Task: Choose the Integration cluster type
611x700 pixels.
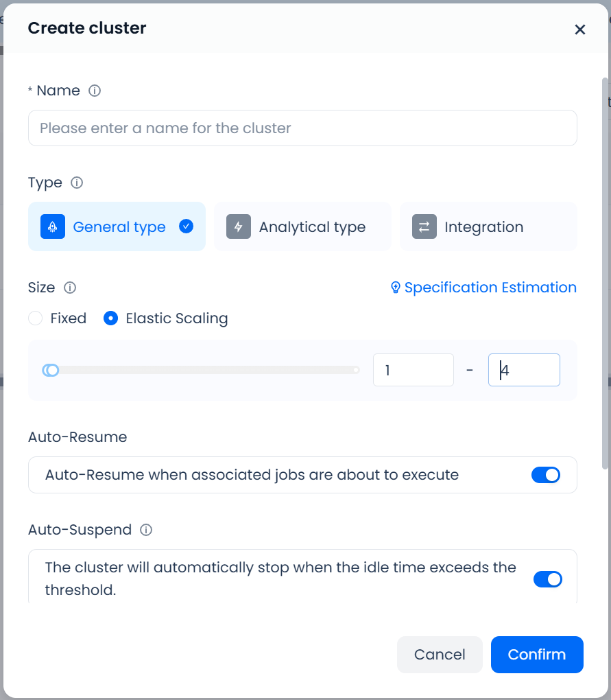Action: 488,227
